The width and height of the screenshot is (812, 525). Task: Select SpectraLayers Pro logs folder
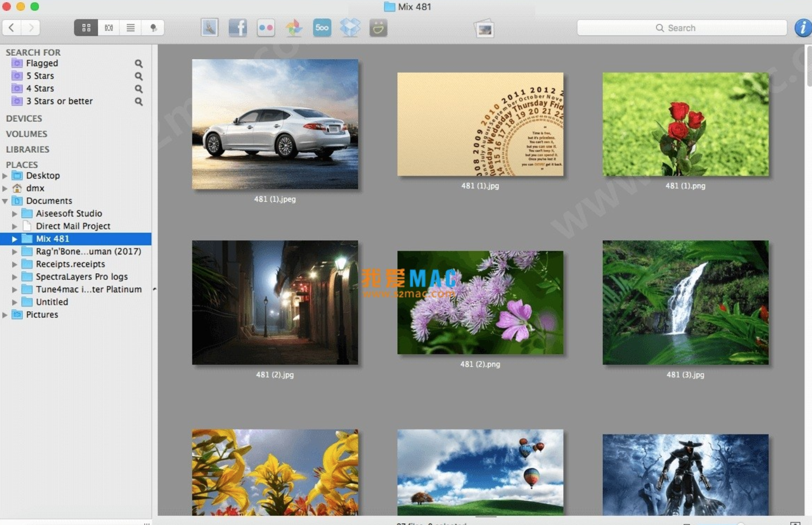82,277
